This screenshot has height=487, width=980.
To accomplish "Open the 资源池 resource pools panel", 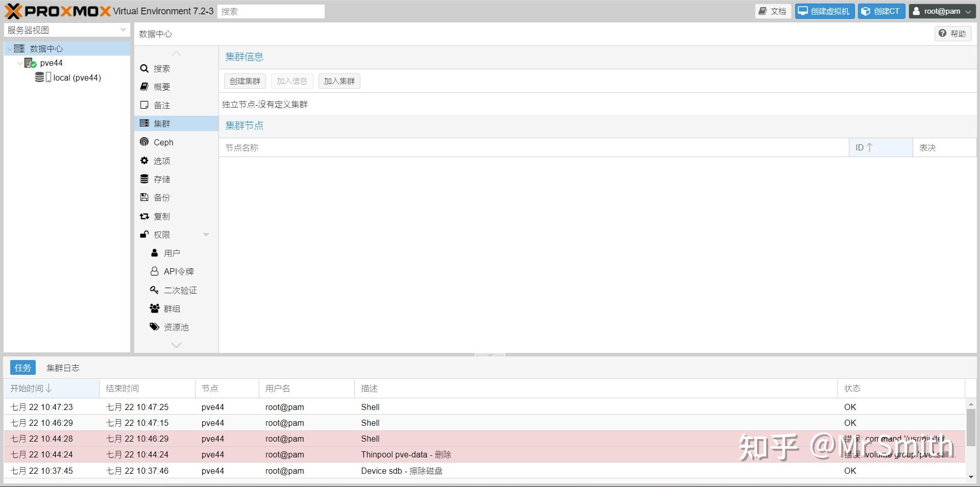I will click(x=176, y=326).
